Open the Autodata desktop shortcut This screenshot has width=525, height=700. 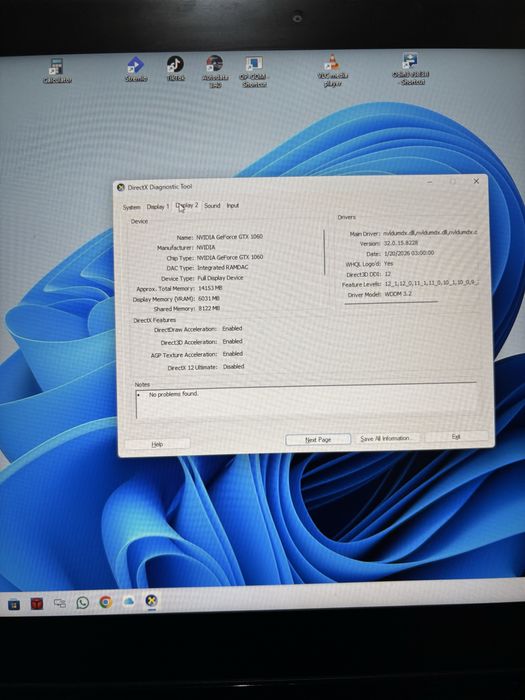[x=215, y=71]
